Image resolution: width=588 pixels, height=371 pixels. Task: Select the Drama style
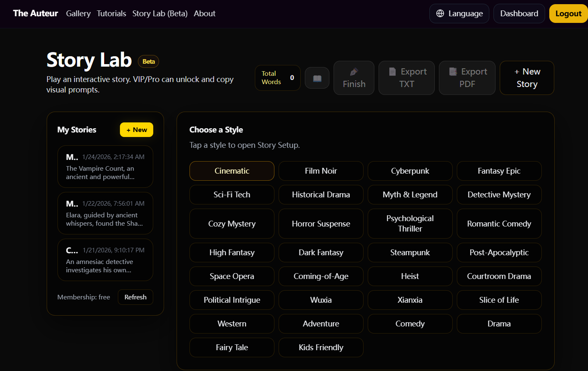[x=499, y=324]
